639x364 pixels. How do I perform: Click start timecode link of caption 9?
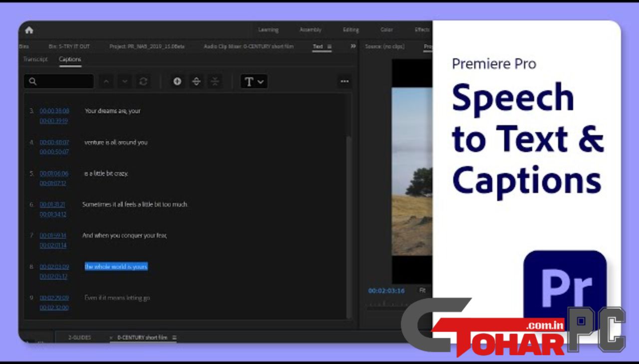(x=54, y=298)
